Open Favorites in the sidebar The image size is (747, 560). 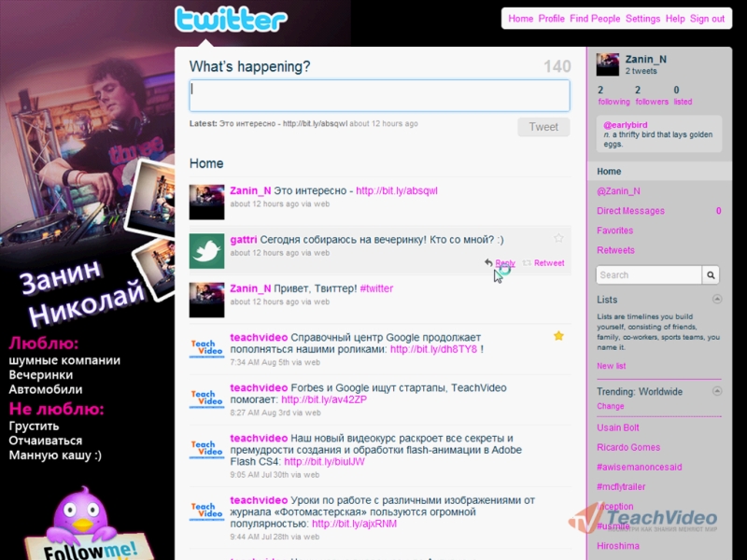tap(614, 231)
